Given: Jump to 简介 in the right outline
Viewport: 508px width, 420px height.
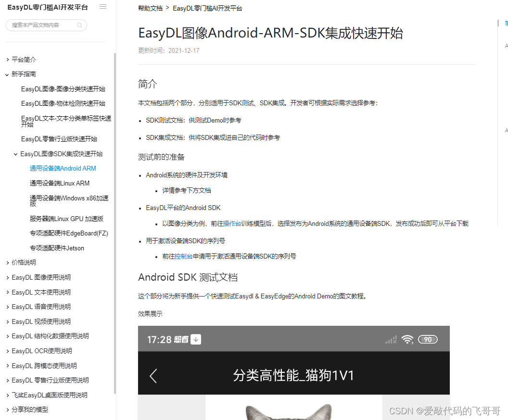Looking at the screenshot, I should 505,23.
